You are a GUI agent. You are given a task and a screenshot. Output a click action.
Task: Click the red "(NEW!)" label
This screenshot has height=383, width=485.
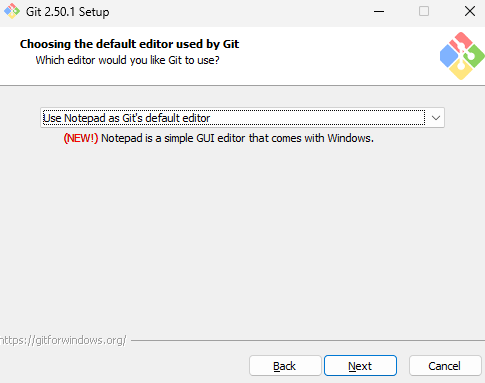coord(81,138)
